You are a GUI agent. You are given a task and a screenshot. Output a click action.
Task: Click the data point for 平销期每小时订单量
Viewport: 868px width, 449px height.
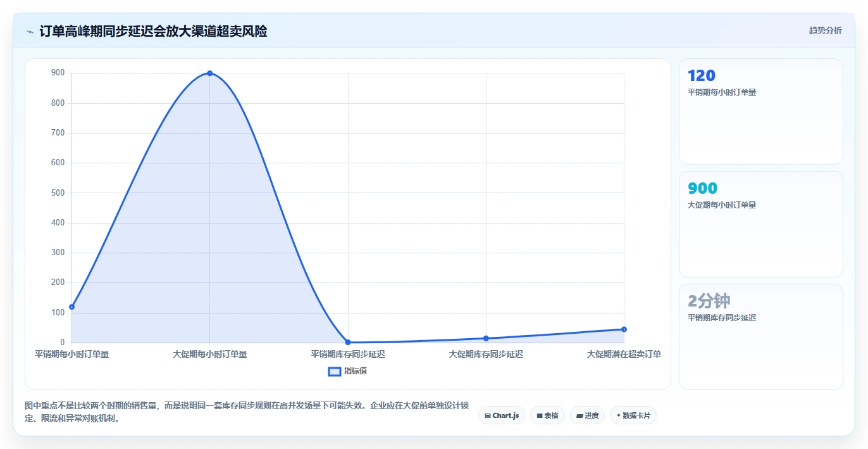(x=72, y=307)
